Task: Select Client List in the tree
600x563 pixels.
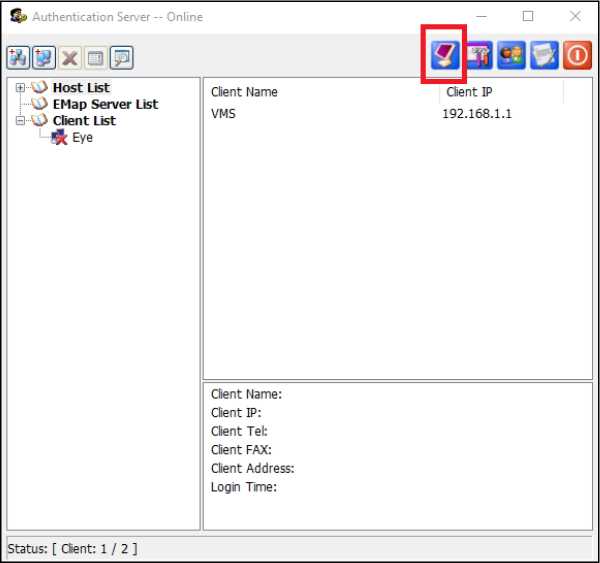Action: 84,120
